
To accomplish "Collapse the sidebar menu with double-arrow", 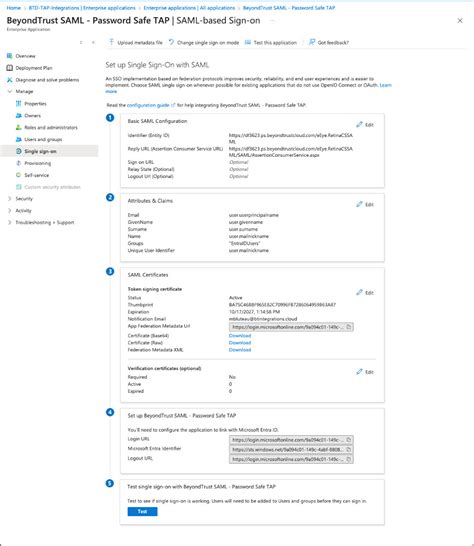I will pos(93,42).
